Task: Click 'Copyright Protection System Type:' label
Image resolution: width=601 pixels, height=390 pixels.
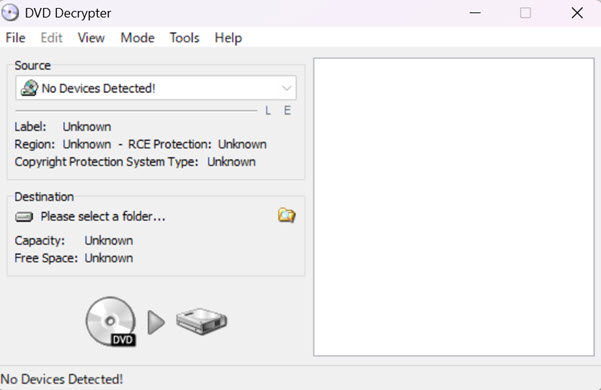Action: (x=107, y=162)
